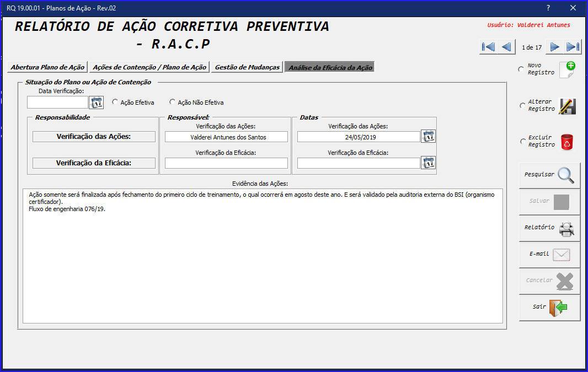This screenshot has height=372, width=588.
Task: Switch to Abertura Plano de Ação tab
Action: click(x=47, y=67)
